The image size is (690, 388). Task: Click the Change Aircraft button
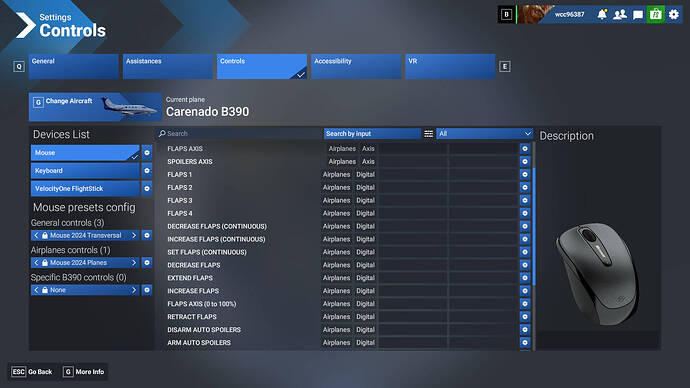(x=95, y=107)
